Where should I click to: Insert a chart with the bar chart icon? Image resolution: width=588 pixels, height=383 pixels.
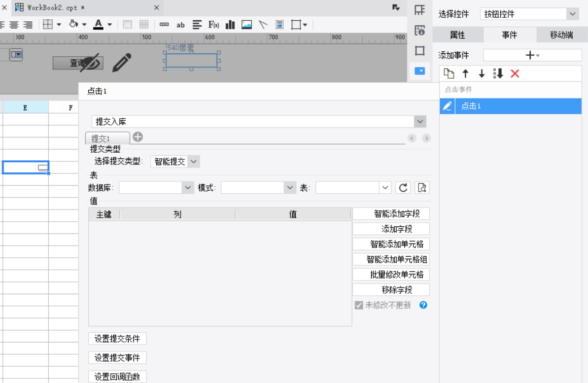(230, 25)
